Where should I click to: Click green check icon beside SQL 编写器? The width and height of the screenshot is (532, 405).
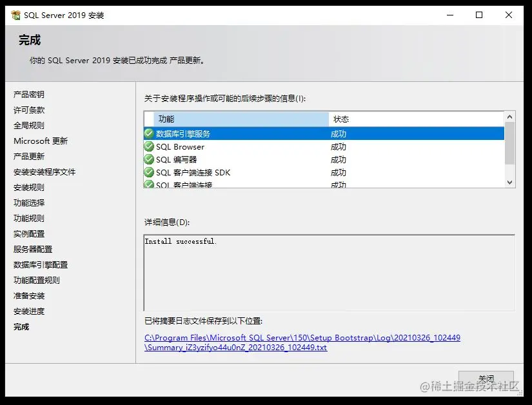149,159
